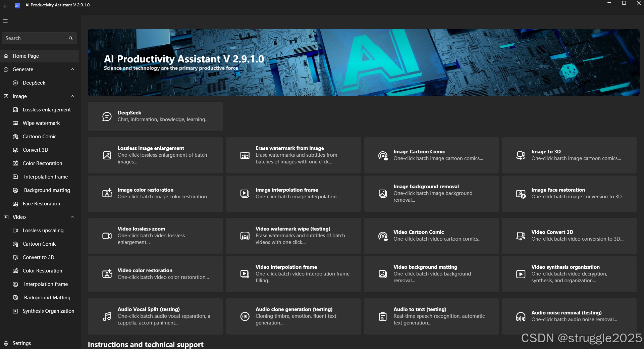
Task: Open the DeepSeek chat card
Action: coord(155,116)
